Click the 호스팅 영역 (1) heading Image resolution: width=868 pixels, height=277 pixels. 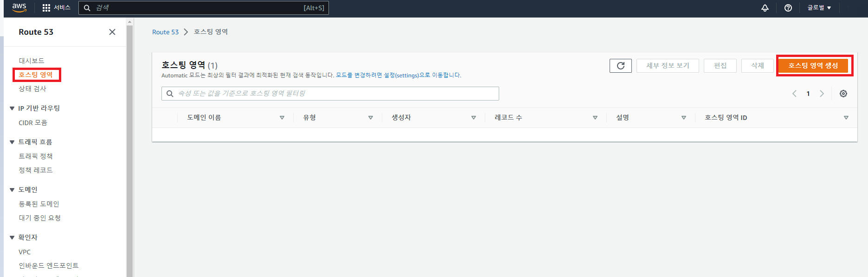189,65
